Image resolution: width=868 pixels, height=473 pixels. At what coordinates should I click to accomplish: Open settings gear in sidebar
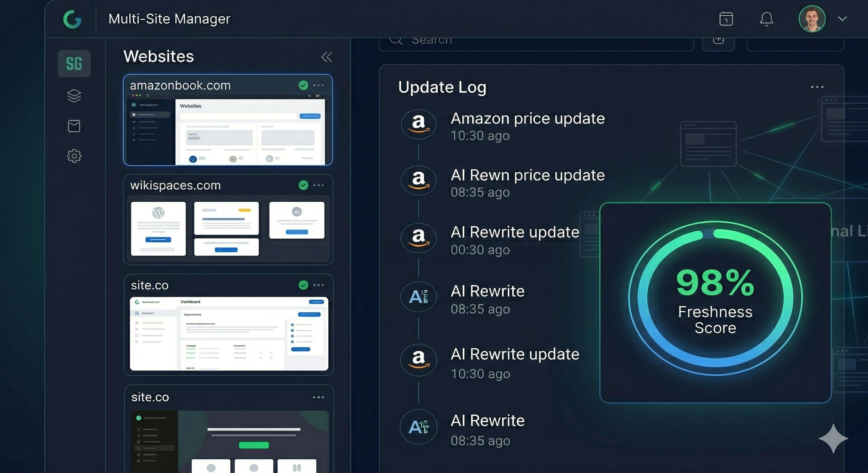pyautogui.click(x=74, y=156)
